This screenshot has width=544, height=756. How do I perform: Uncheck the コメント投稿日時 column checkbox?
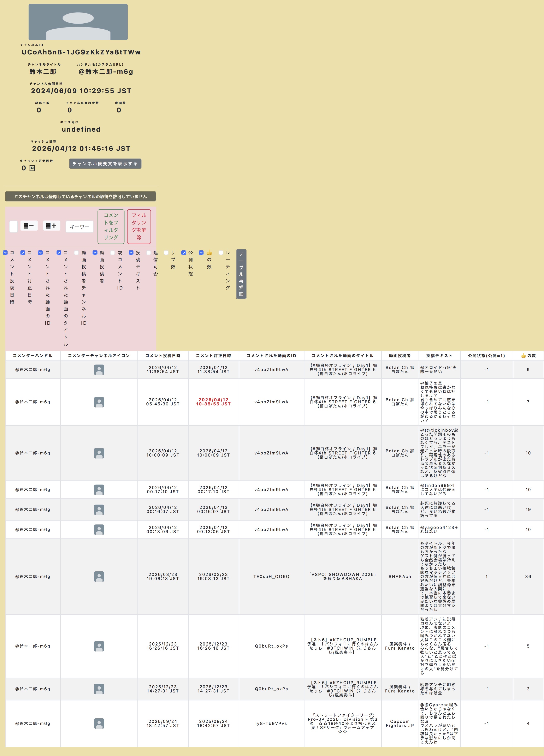pyautogui.click(x=5, y=253)
